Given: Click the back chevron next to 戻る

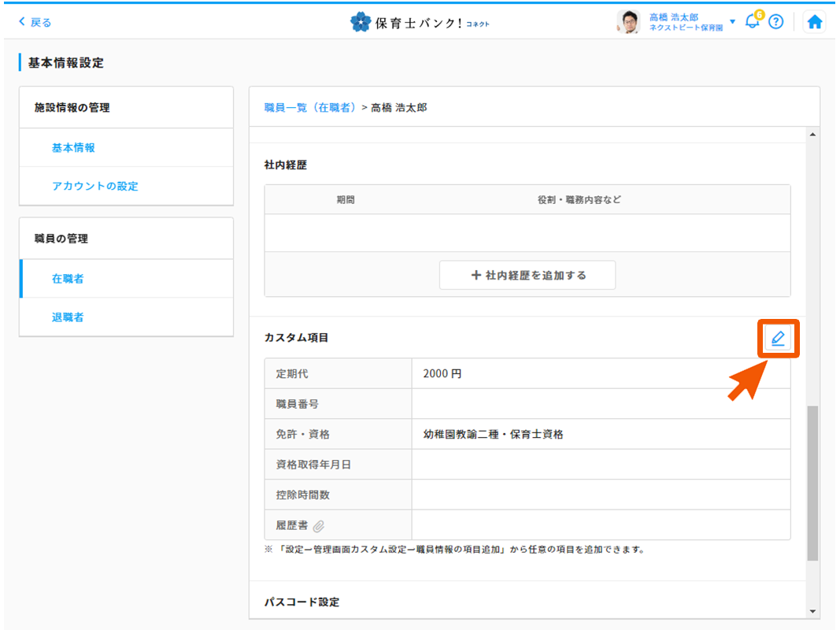Looking at the screenshot, I should pos(22,22).
